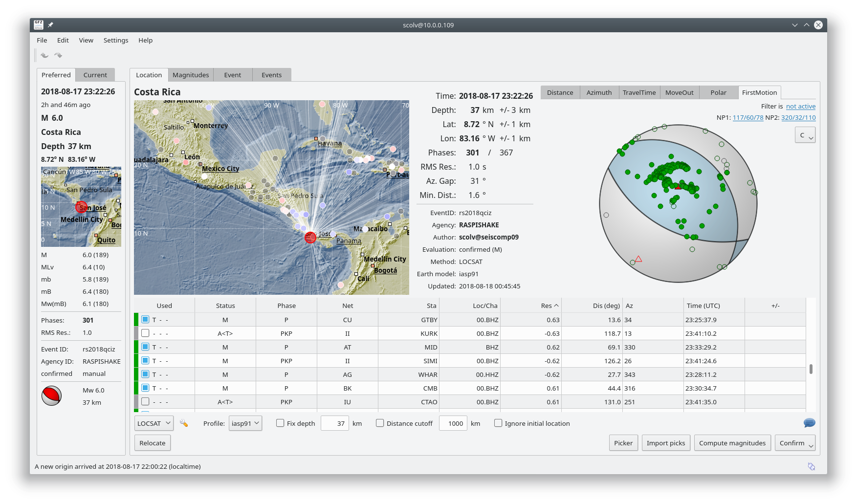Click the redo arrow toolbar icon
Image resolution: width=857 pixels, height=504 pixels.
[58, 55]
